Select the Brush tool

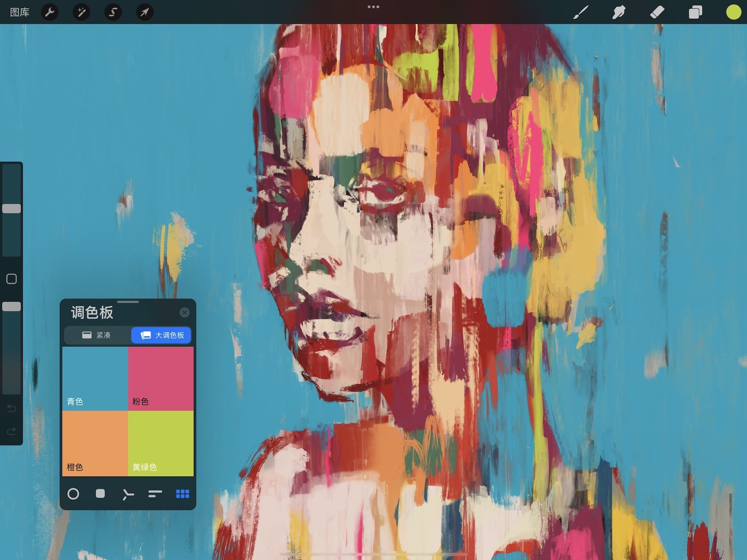tap(581, 12)
